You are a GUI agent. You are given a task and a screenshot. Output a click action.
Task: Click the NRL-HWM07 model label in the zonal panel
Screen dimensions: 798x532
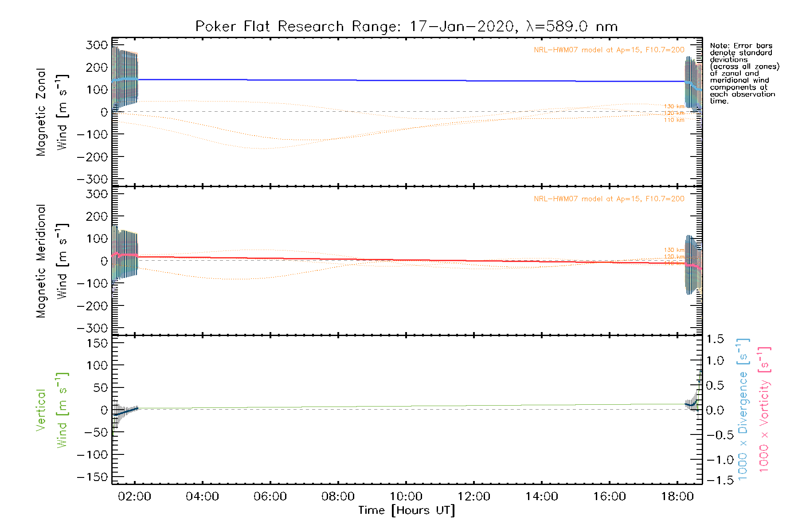click(x=609, y=50)
